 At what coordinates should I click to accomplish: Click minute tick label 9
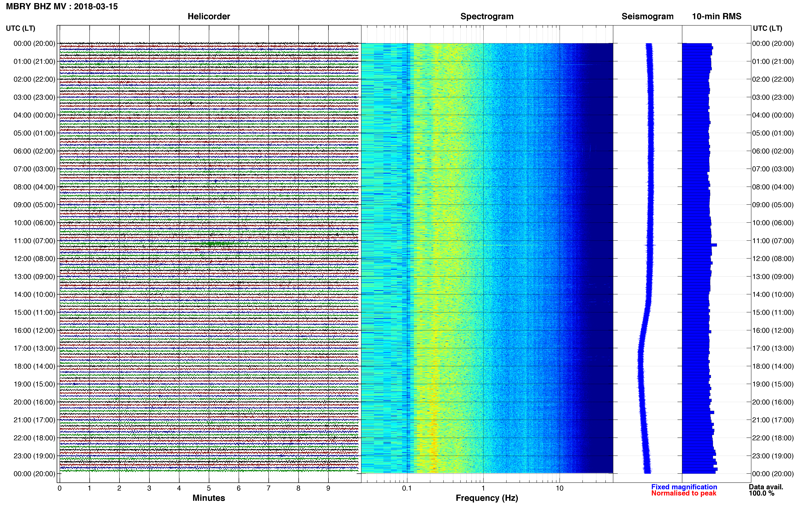(328, 488)
